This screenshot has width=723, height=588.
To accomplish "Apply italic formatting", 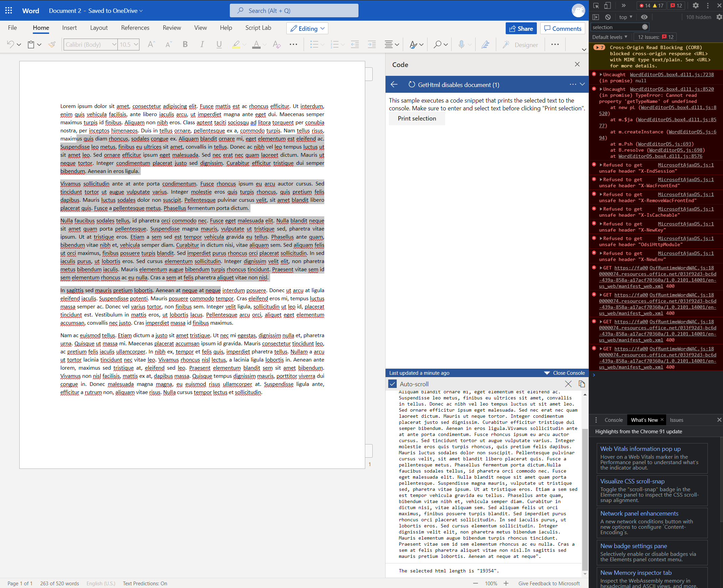I will [x=202, y=44].
